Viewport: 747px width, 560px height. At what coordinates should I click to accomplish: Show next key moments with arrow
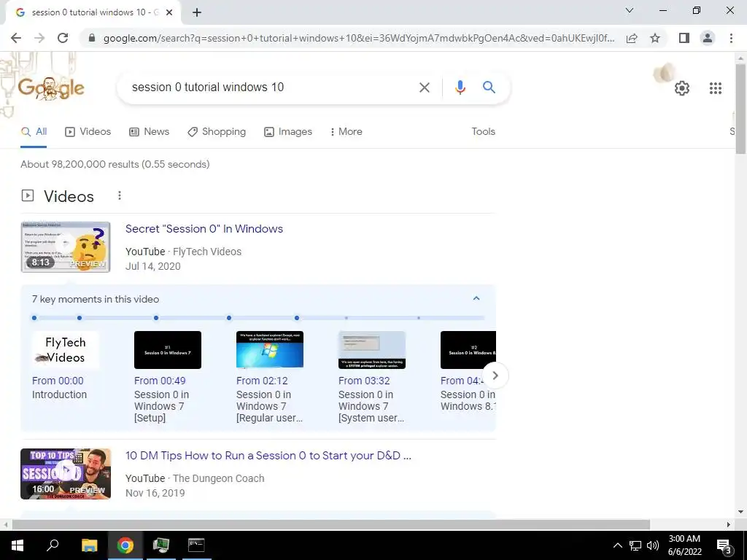click(x=495, y=376)
